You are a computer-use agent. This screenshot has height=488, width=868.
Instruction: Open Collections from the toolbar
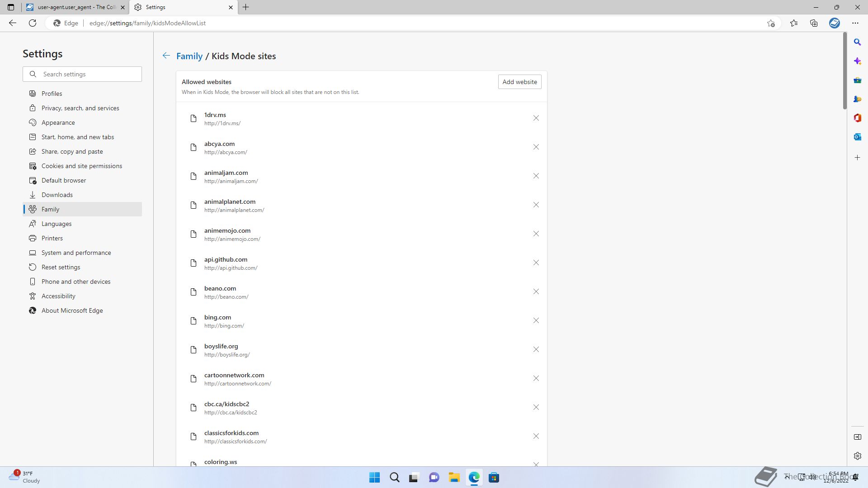coord(814,23)
